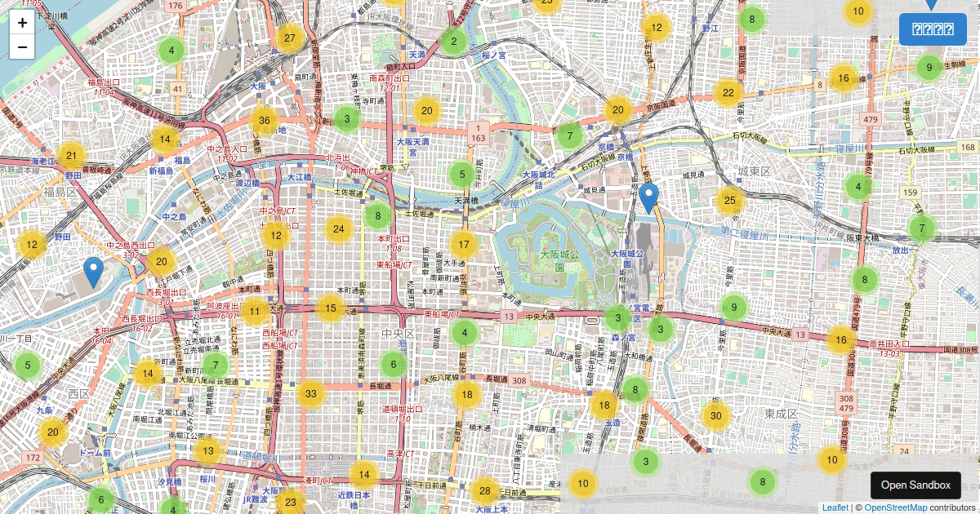Click the yellow cluster showing 25
980x514 pixels.
click(730, 200)
